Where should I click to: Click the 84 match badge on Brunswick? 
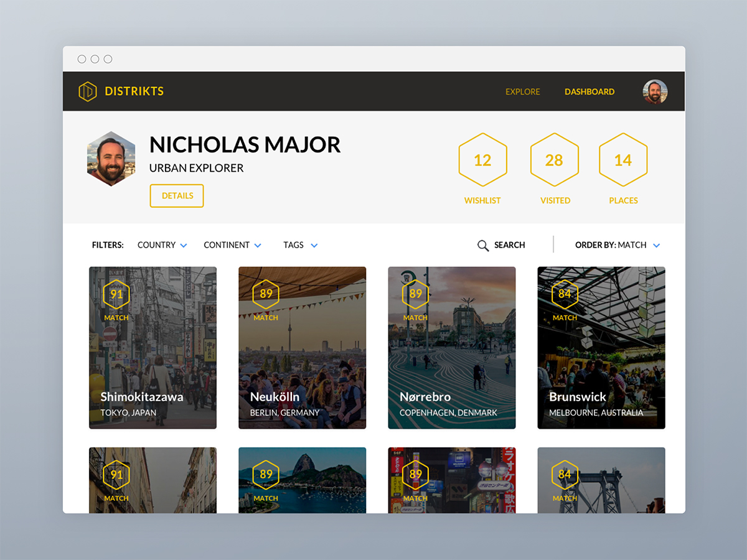click(565, 294)
